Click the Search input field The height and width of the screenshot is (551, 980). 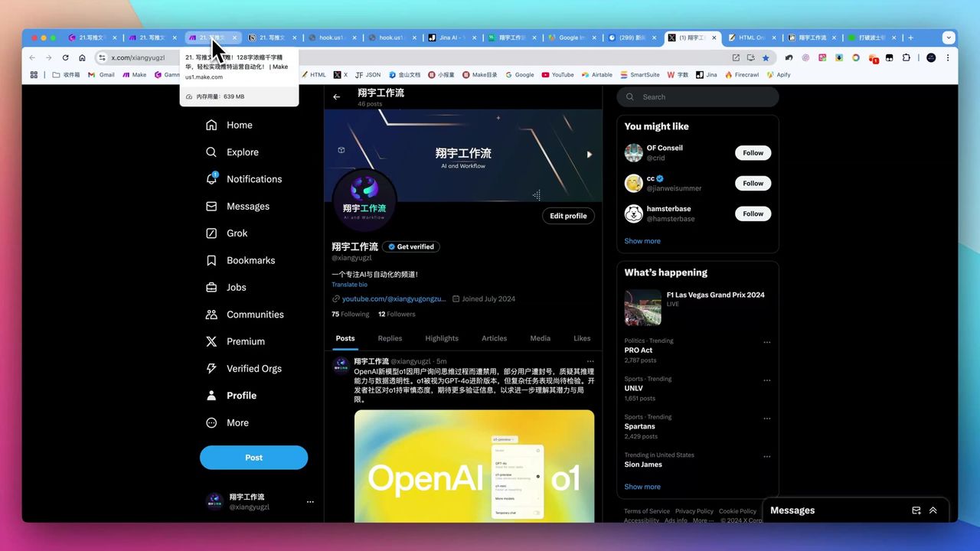(697, 96)
